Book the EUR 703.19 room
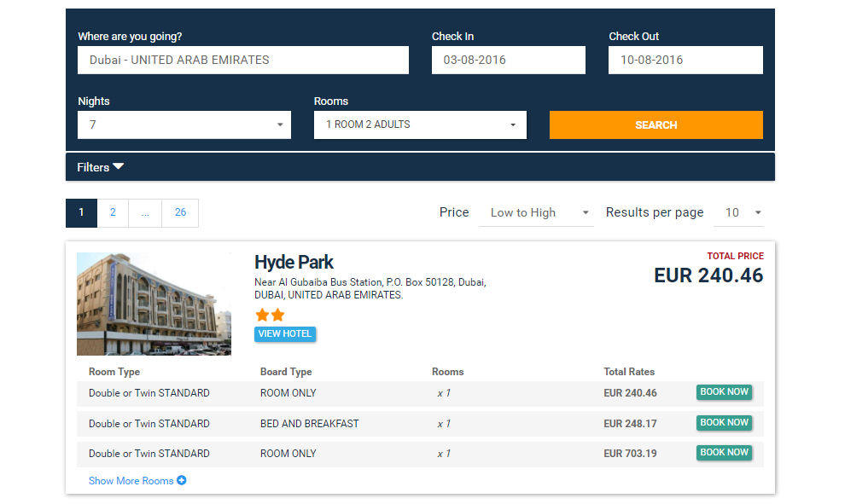845x504 pixels. pyautogui.click(x=724, y=453)
